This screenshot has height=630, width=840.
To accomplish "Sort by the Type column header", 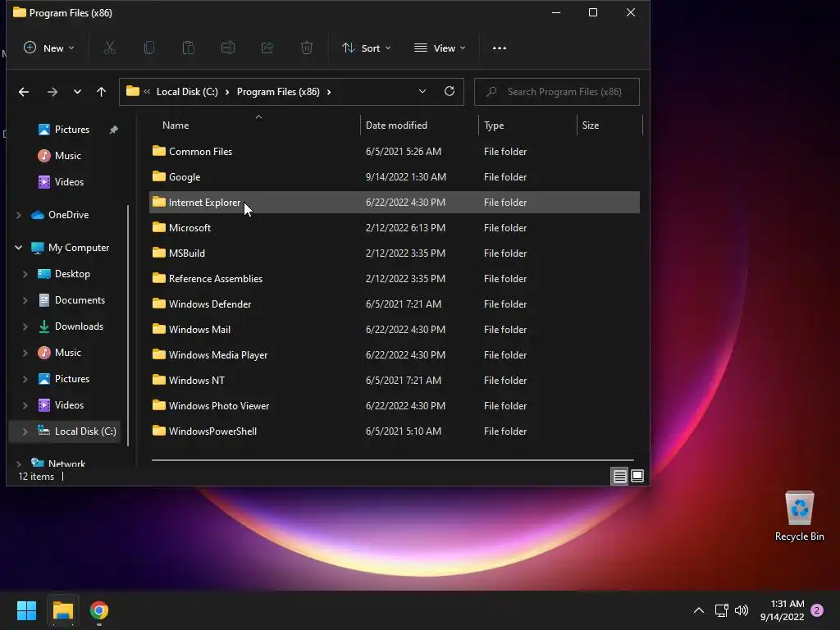I will click(x=527, y=126).
